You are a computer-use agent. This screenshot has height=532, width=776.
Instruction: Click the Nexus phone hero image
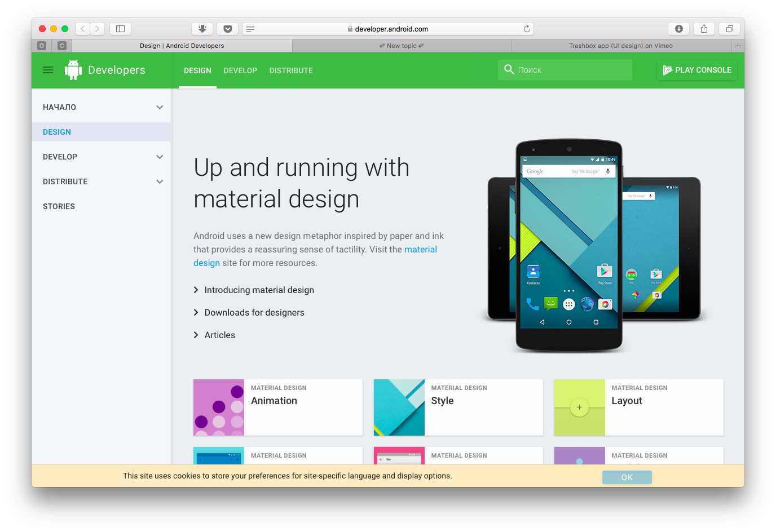[x=569, y=246]
